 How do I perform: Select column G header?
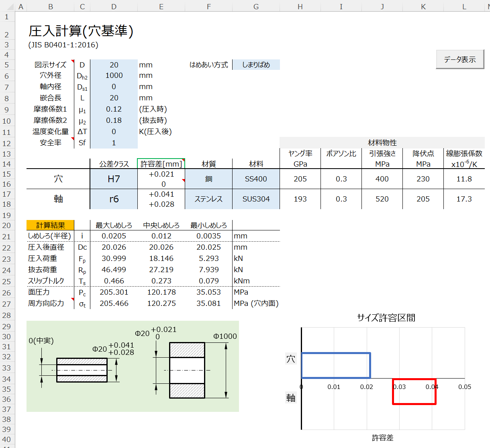point(256,6)
